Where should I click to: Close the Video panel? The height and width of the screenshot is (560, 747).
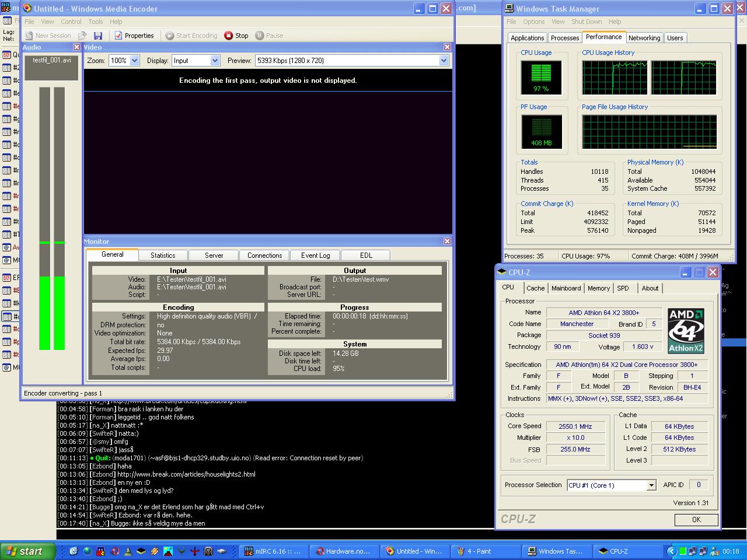coord(447,47)
